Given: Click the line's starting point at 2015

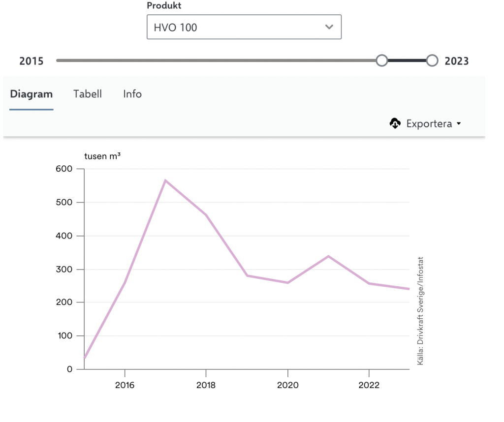Looking at the screenshot, I should (85, 359).
